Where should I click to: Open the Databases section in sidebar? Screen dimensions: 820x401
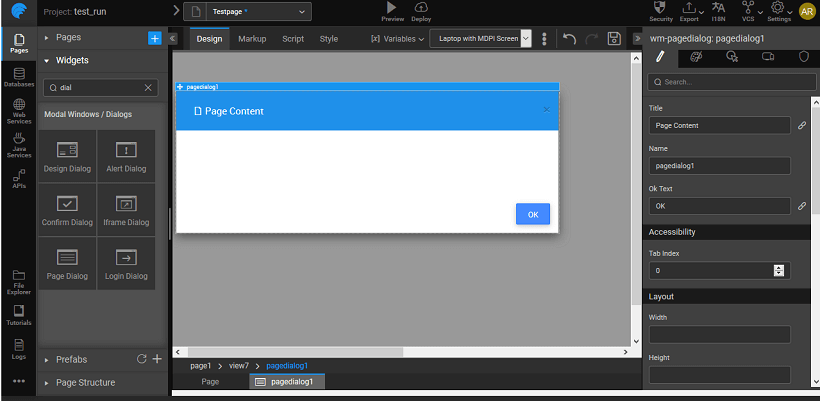(x=19, y=77)
